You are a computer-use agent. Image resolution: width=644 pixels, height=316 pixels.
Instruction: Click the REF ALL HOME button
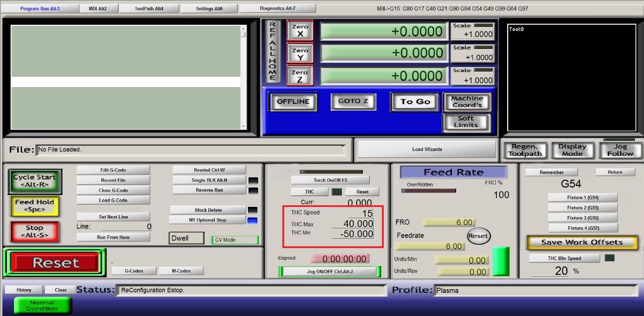(273, 51)
